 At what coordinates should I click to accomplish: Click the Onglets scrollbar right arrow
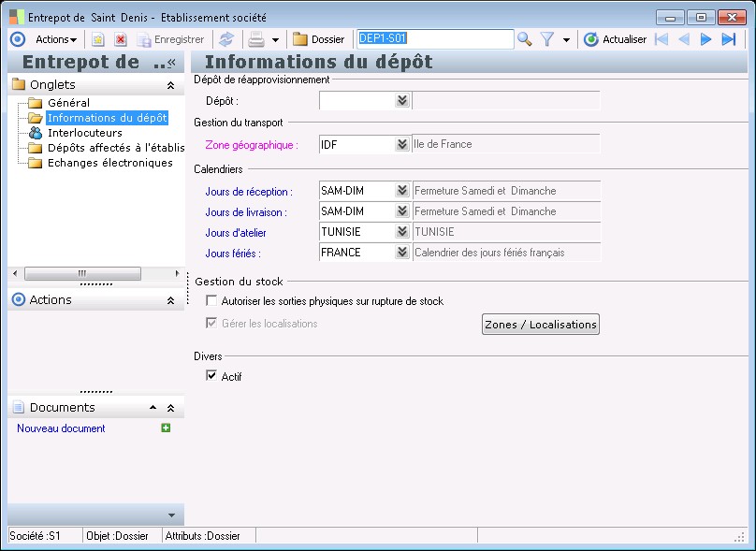click(x=177, y=273)
